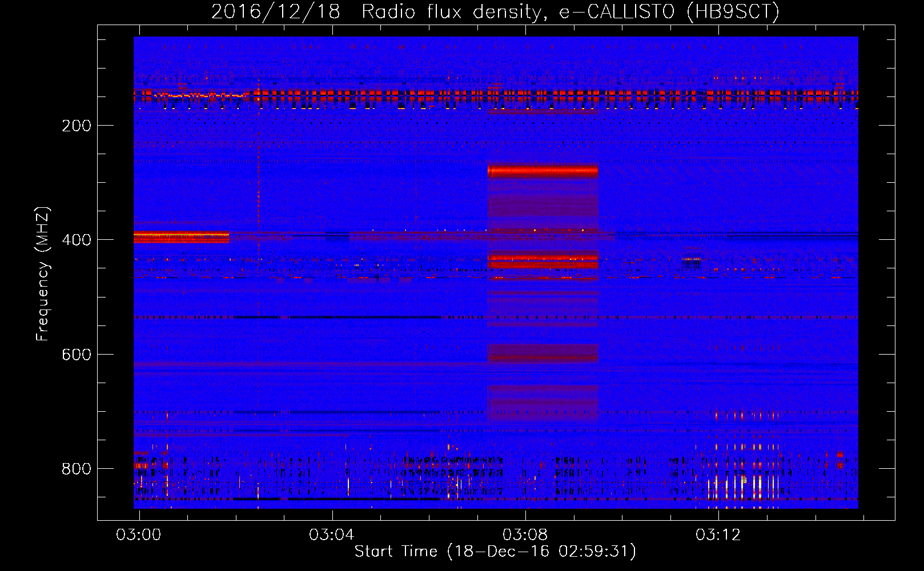Click the 03:08 time tick label

pos(525,534)
